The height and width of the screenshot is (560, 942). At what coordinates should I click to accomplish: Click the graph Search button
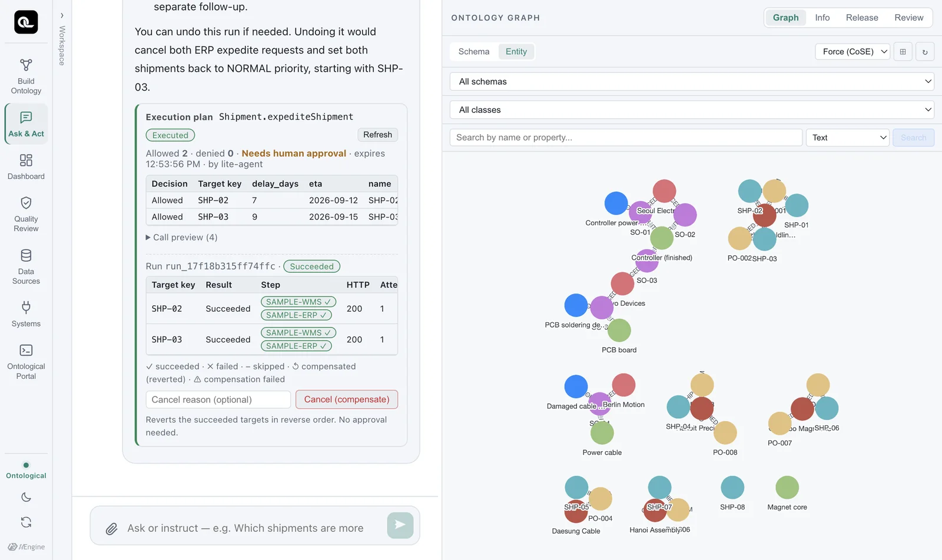click(913, 138)
